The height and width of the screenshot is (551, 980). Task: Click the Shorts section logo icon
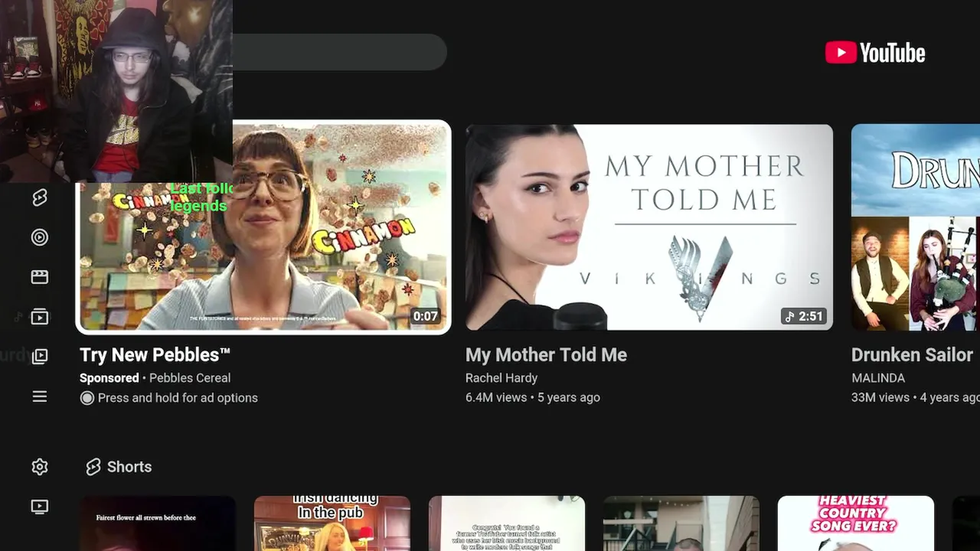[x=93, y=467]
